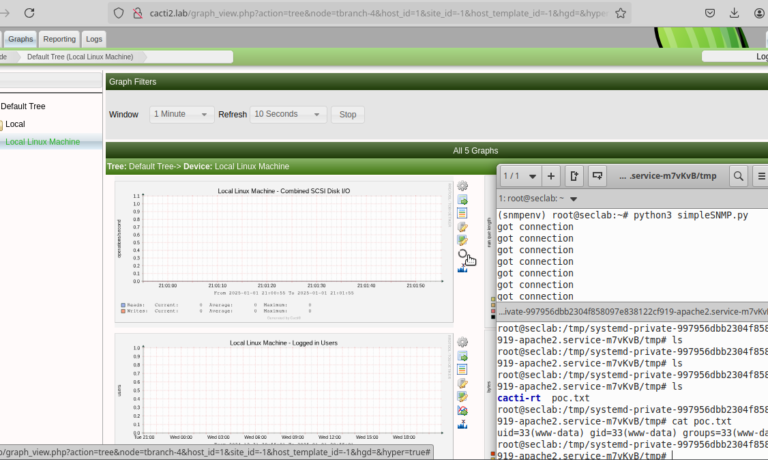The image size is (768, 460).
Task: Click the Combined SCSI Disk I/O graph image
Action: [x=284, y=252]
